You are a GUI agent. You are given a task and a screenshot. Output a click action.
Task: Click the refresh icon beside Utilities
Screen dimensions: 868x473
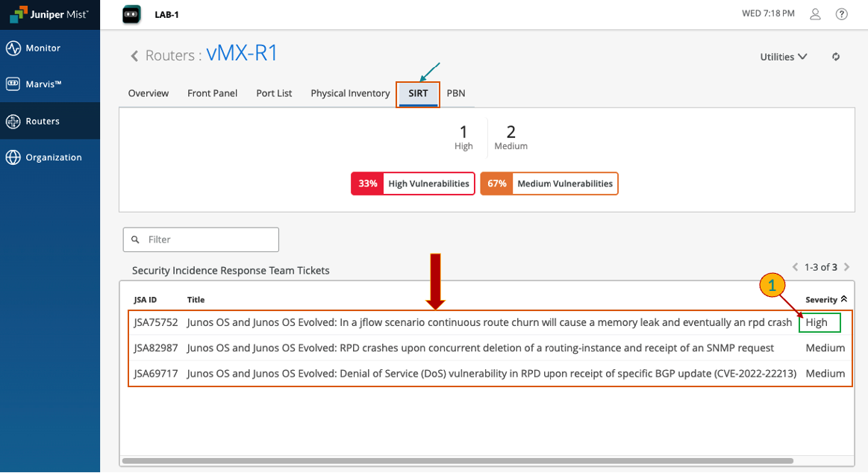836,57
